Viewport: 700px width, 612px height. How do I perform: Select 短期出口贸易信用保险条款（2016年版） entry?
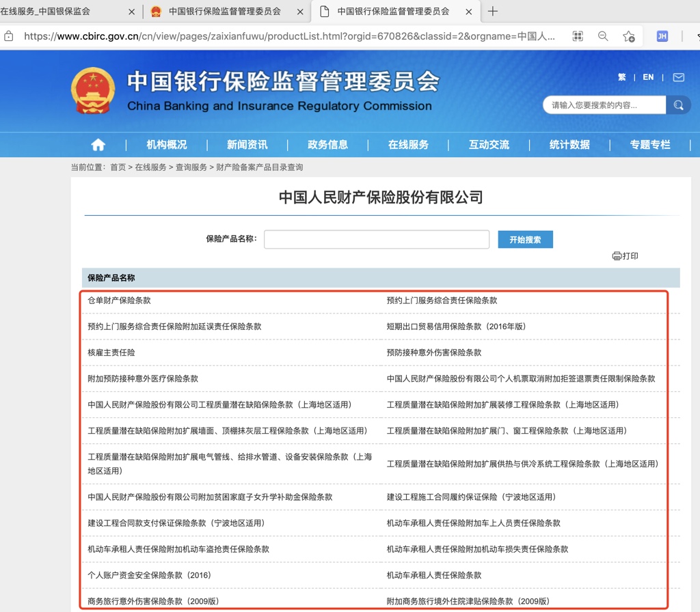point(456,326)
